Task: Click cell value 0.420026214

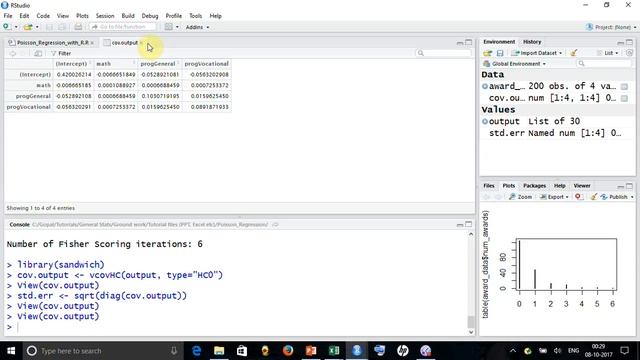Action: click(x=74, y=75)
